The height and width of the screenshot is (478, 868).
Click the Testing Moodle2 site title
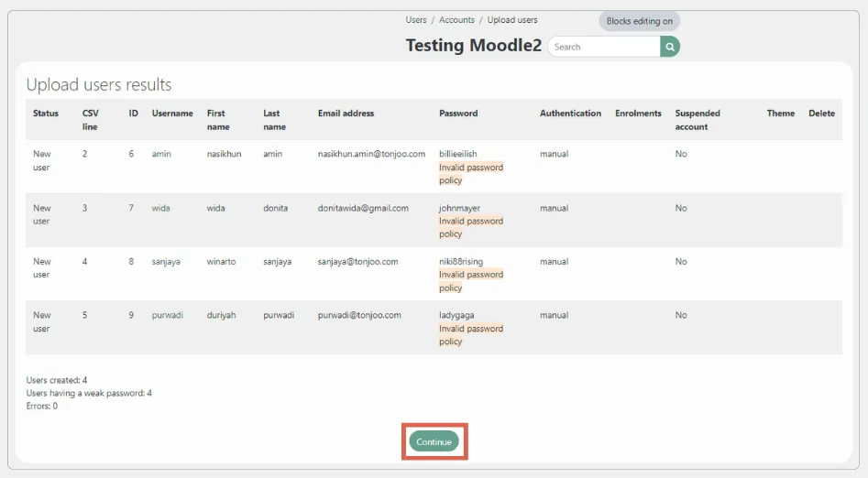pos(473,46)
